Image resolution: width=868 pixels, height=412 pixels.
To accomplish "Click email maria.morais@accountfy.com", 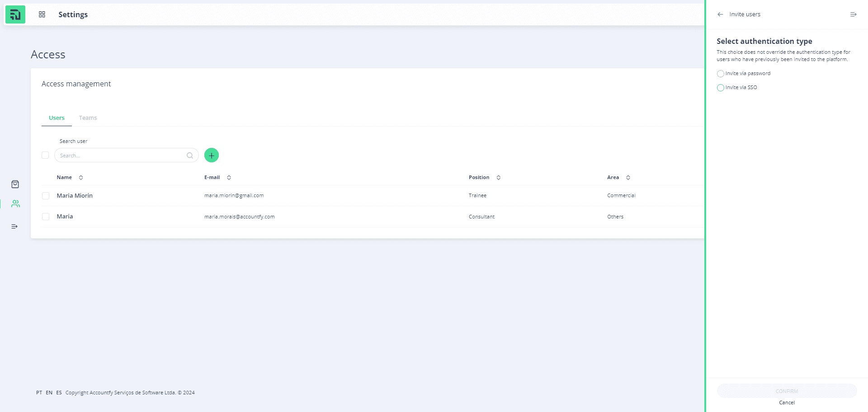I will click(x=239, y=217).
